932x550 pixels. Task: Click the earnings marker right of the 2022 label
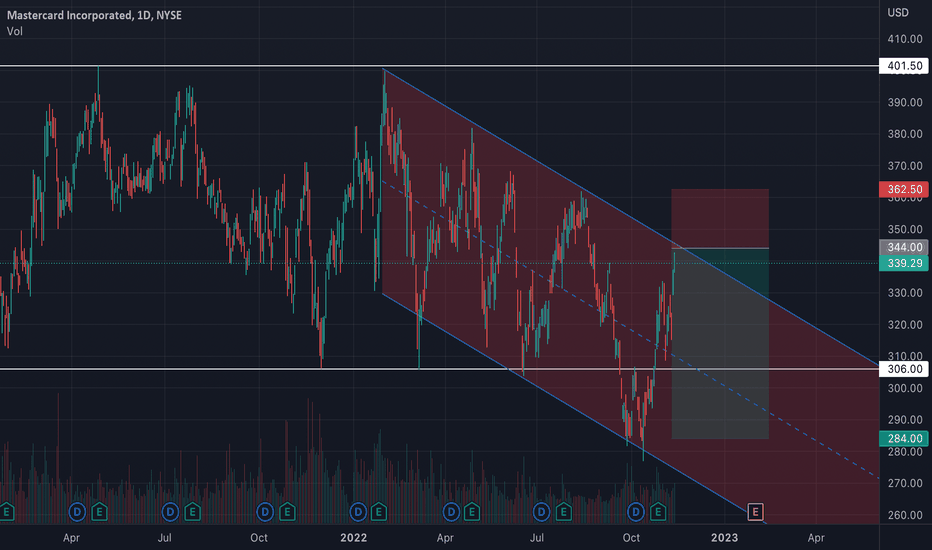(x=379, y=511)
